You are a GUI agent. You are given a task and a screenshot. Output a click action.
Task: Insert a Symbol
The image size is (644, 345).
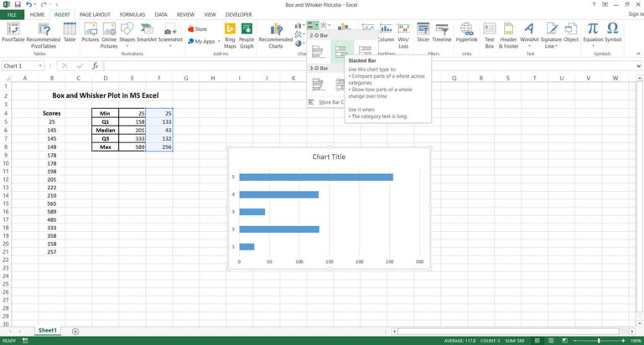(613, 33)
